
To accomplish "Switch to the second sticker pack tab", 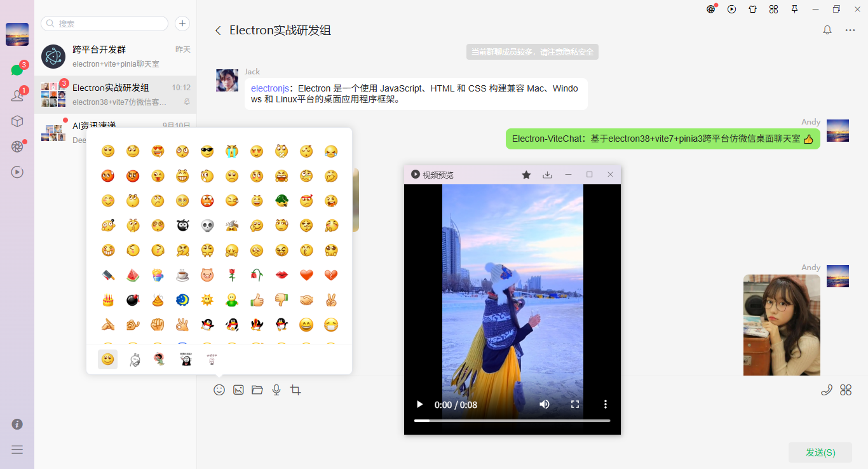I will click(133, 358).
